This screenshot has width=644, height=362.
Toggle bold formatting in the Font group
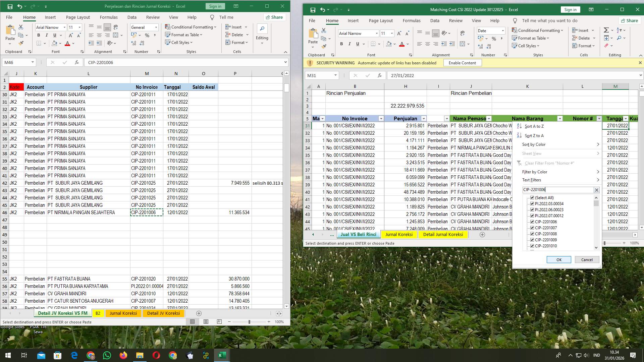[x=341, y=44]
